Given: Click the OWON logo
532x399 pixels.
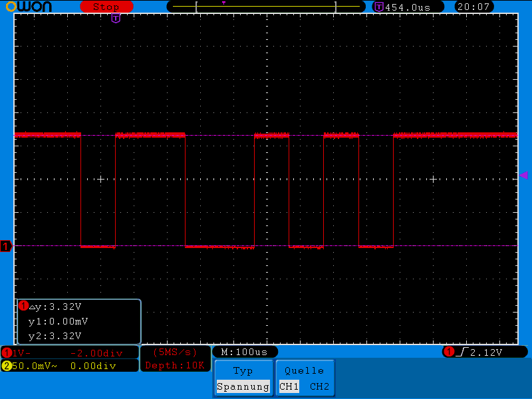Looking at the screenshot, I should [29, 7].
